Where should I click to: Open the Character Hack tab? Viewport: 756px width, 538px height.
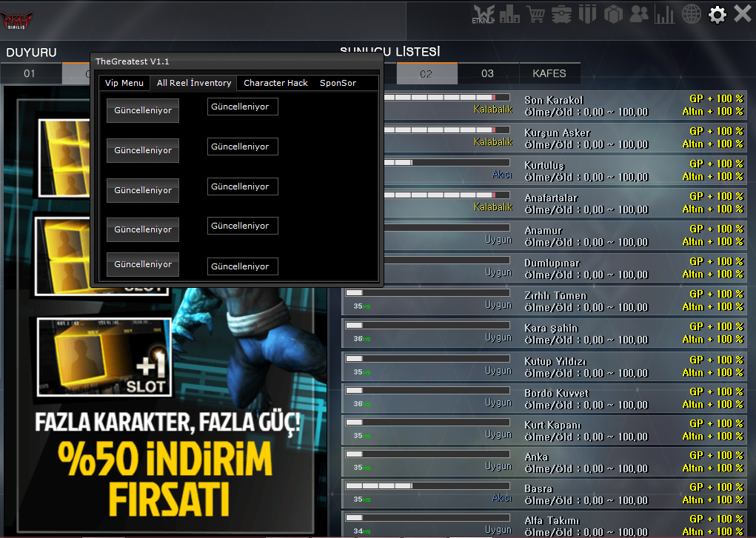pos(275,83)
